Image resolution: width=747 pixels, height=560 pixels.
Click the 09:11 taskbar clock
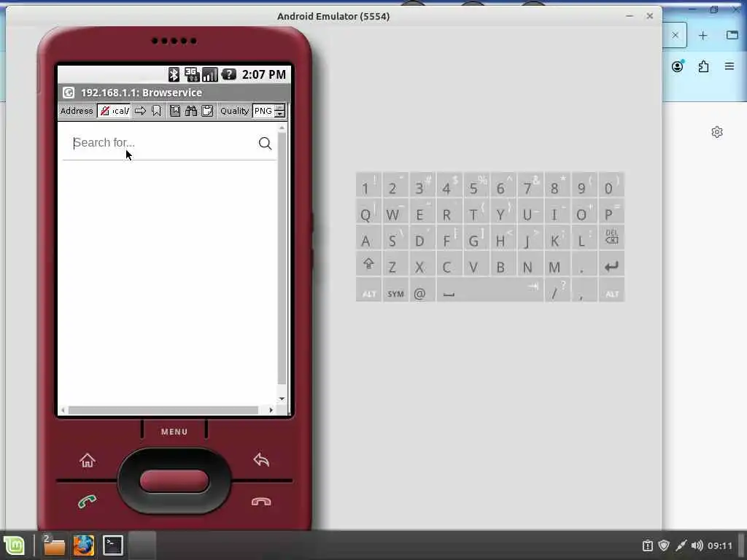(x=719, y=545)
